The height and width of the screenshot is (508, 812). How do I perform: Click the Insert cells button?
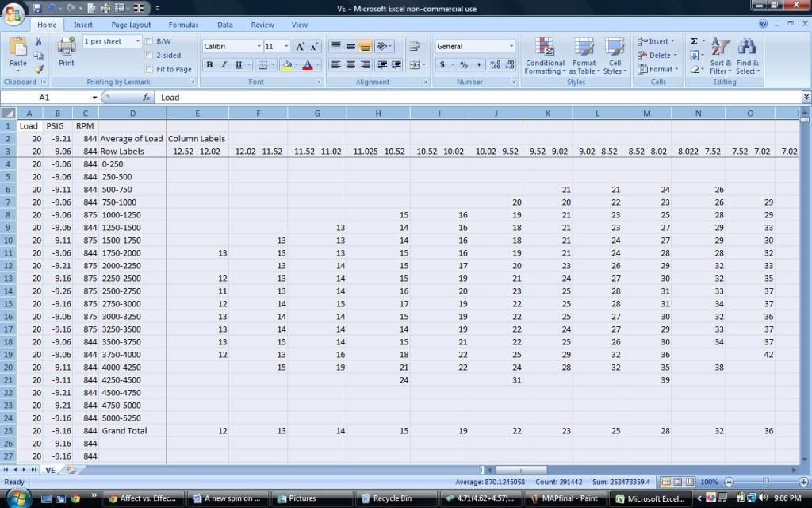656,41
